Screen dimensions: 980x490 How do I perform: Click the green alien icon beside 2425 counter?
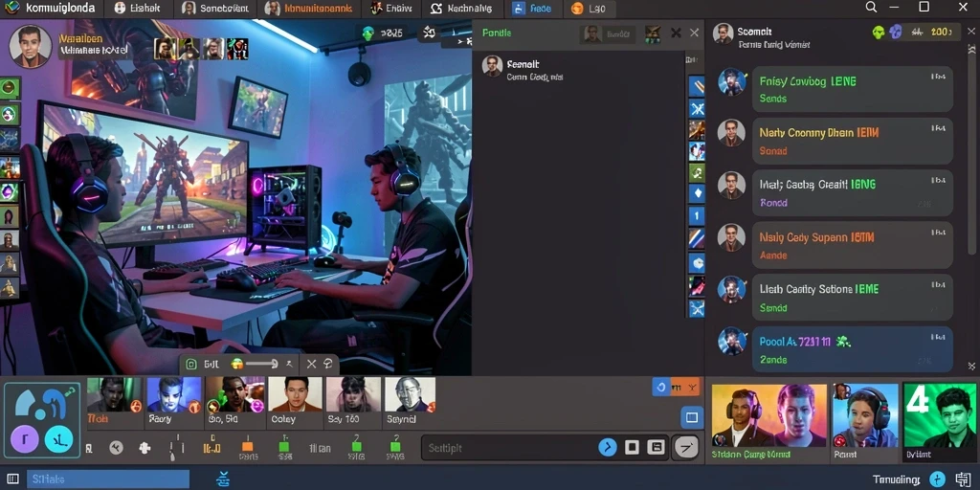(x=367, y=33)
